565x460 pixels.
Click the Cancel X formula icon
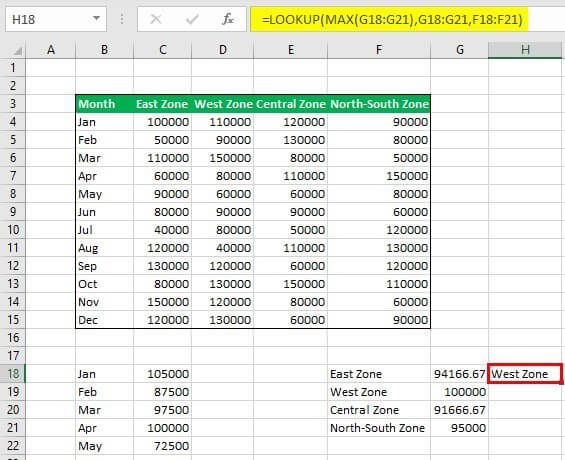click(x=156, y=19)
